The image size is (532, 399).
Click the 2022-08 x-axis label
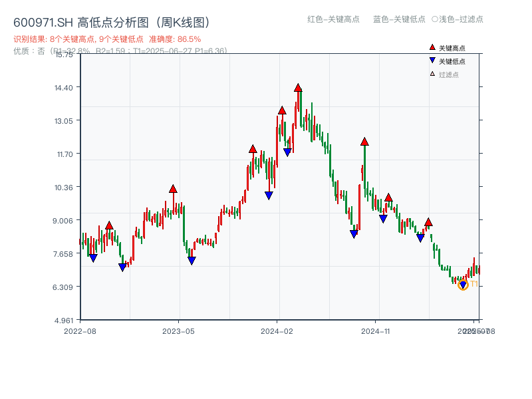click(80, 331)
